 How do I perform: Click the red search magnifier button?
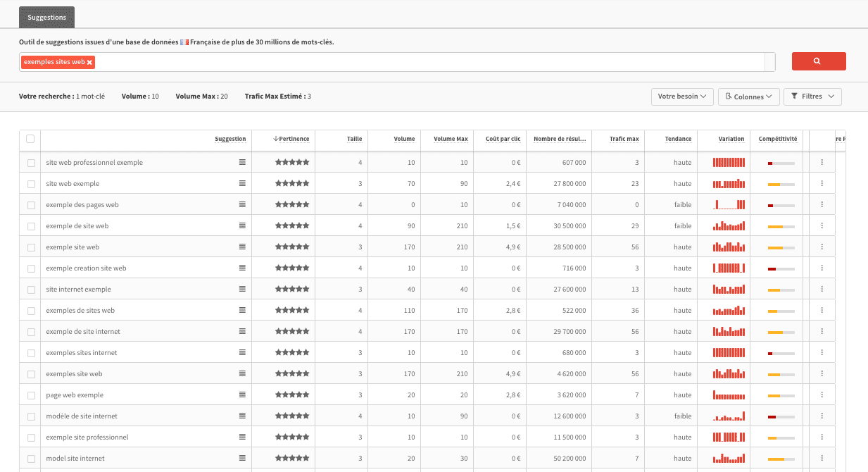click(819, 61)
